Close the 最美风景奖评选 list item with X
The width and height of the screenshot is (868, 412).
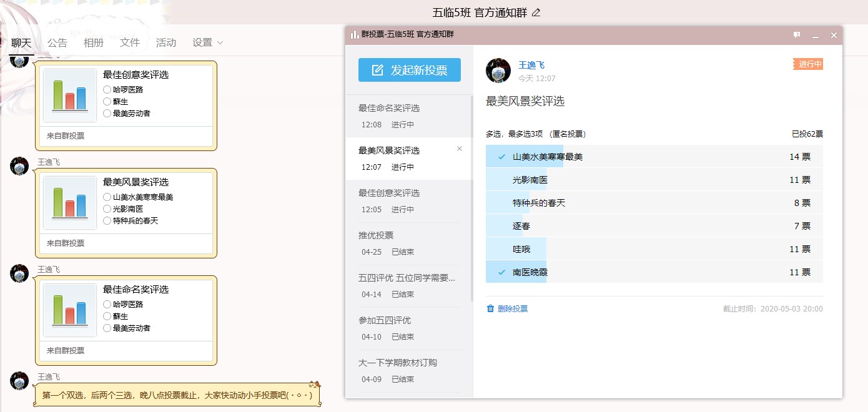[x=460, y=149]
